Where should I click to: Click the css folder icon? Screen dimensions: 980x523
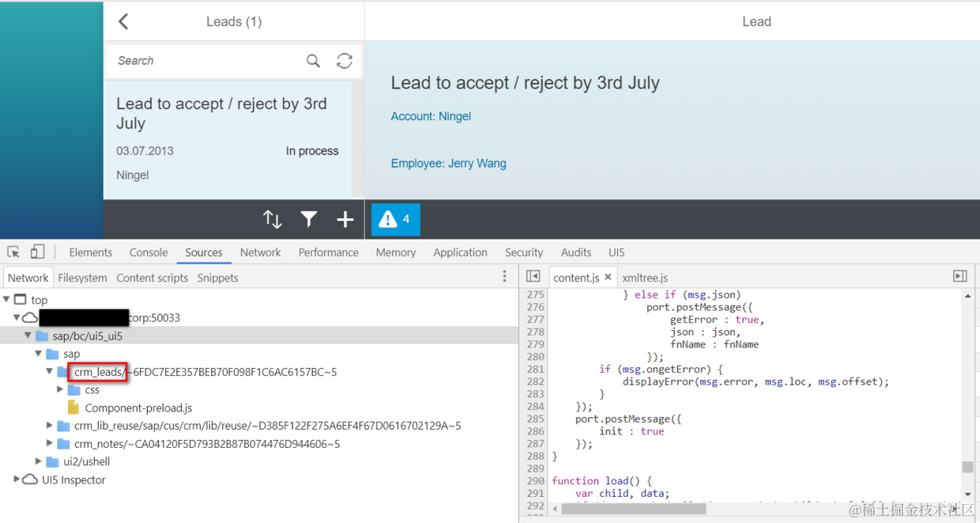coord(74,390)
